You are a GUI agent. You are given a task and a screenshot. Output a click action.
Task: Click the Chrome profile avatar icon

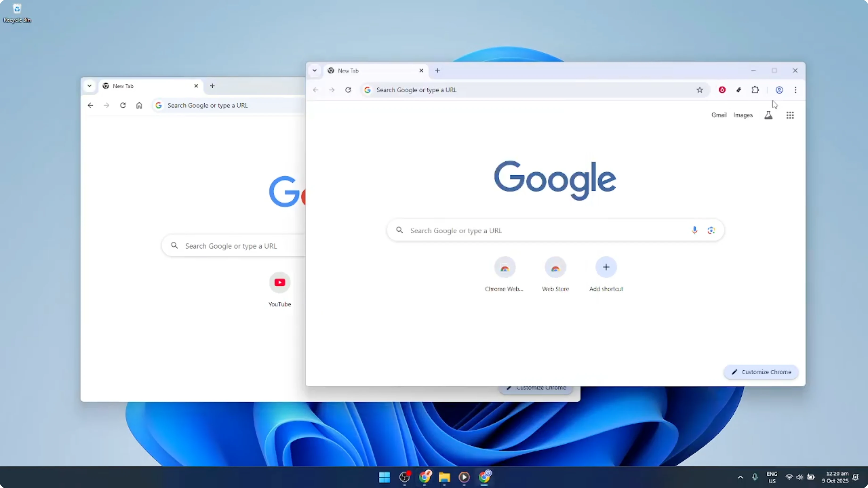click(x=779, y=90)
